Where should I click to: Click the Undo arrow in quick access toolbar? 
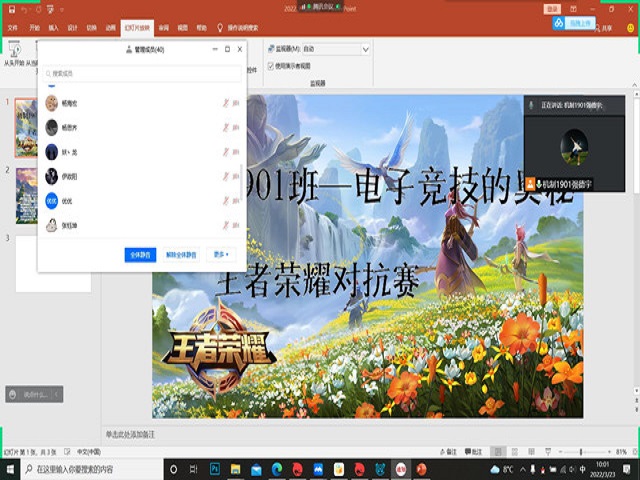pos(24,9)
